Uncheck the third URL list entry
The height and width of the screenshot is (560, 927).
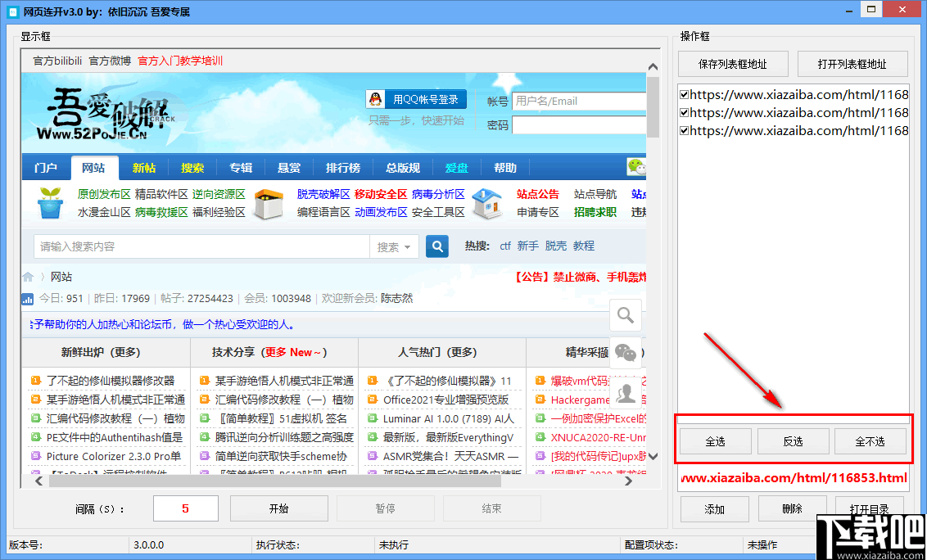pyautogui.click(x=685, y=131)
